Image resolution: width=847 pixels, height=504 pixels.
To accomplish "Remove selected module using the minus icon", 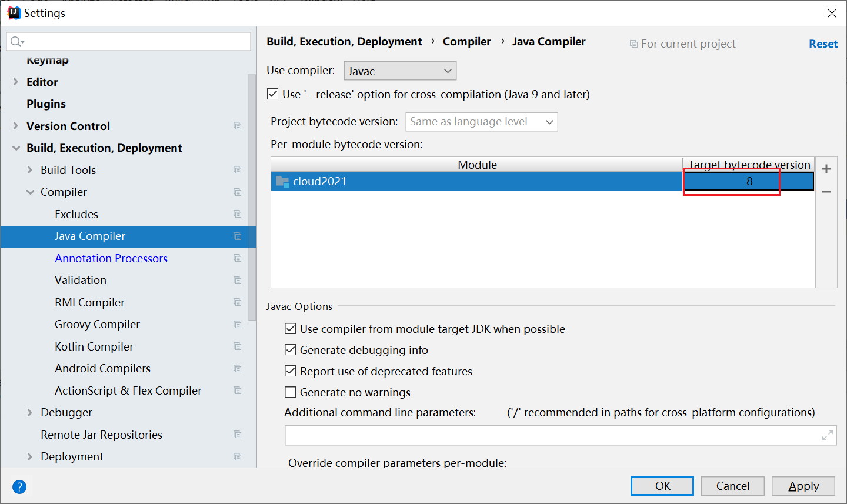I will point(826,191).
